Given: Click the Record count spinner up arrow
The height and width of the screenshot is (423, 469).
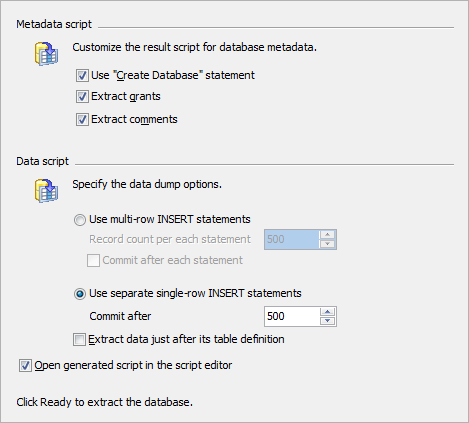Looking at the screenshot, I should coord(327,235).
